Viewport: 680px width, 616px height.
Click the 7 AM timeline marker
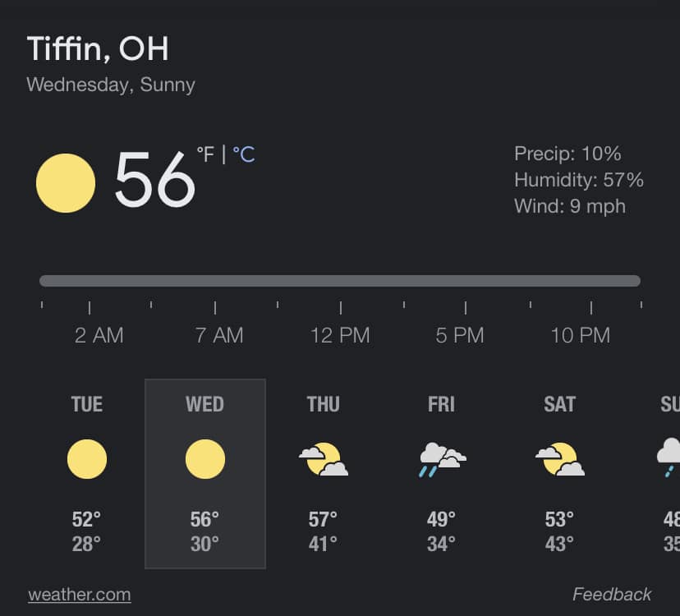coord(219,335)
